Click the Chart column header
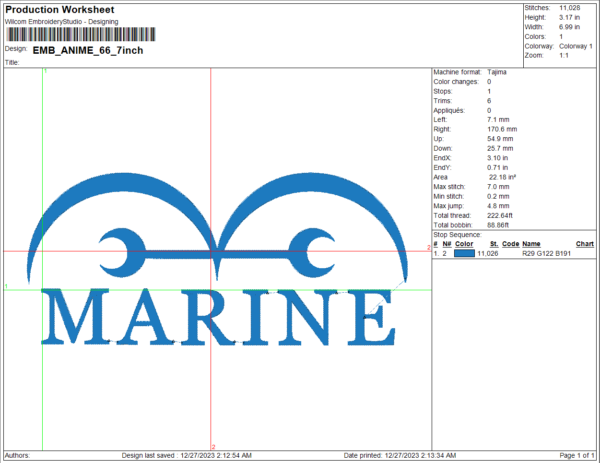 [x=584, y=244]
